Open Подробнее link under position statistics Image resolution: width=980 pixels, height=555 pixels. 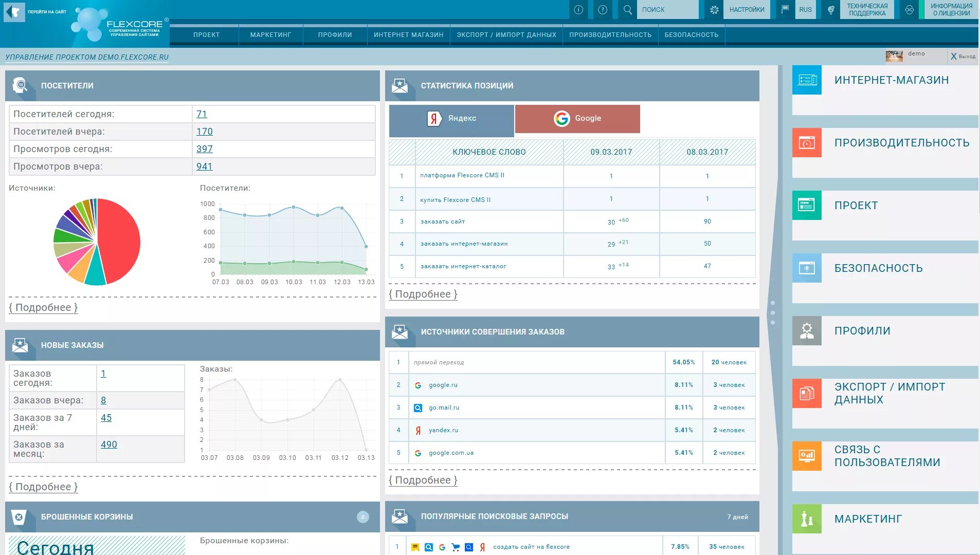point(423,294)
